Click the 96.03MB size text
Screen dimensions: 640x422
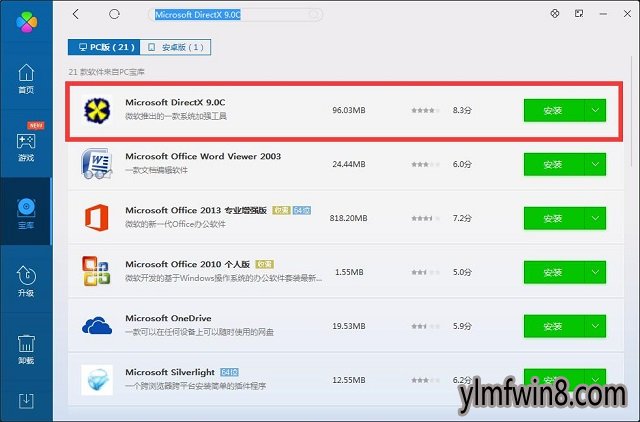click(349, 110)
